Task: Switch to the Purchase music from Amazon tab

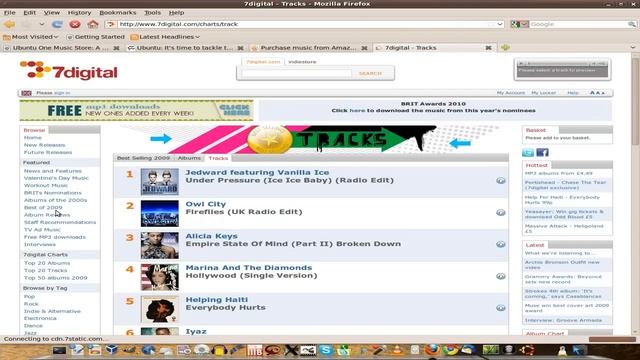Action: coord(308,48)
